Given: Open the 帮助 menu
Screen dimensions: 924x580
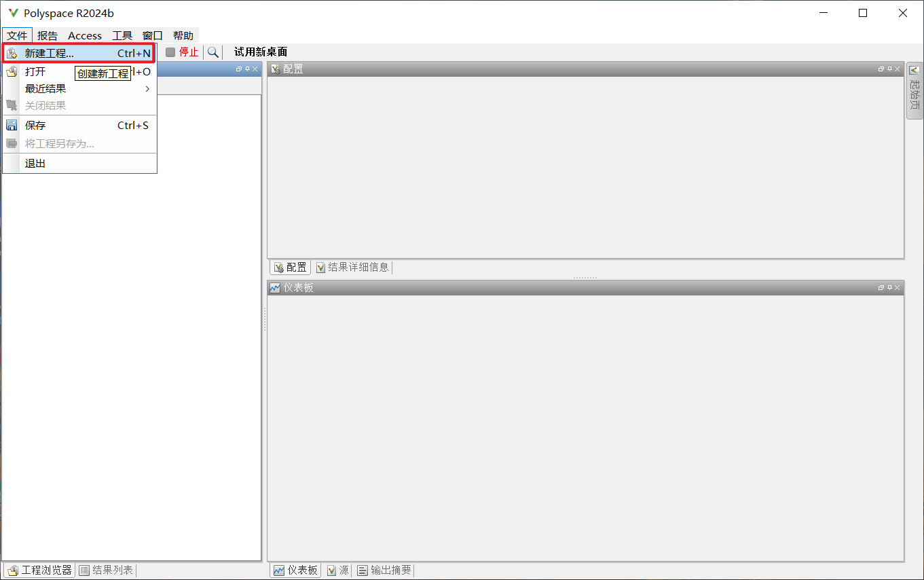Looking at the screenshot, I should (183, 35).
